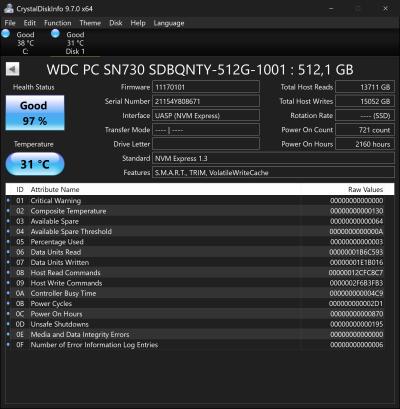This screenshot has height=409, width=400.
Task: Open the Edit menu
Action: [30, 23]
